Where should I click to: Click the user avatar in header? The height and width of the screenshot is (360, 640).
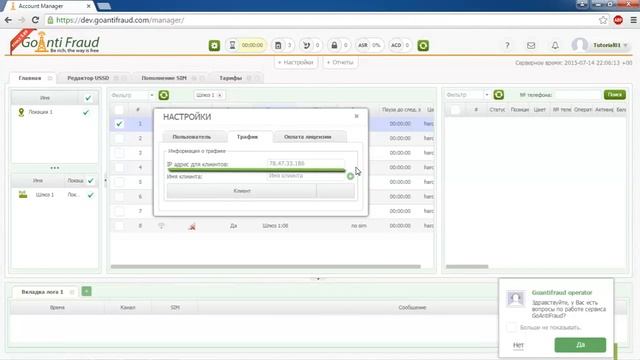click(x=580, y=45)
